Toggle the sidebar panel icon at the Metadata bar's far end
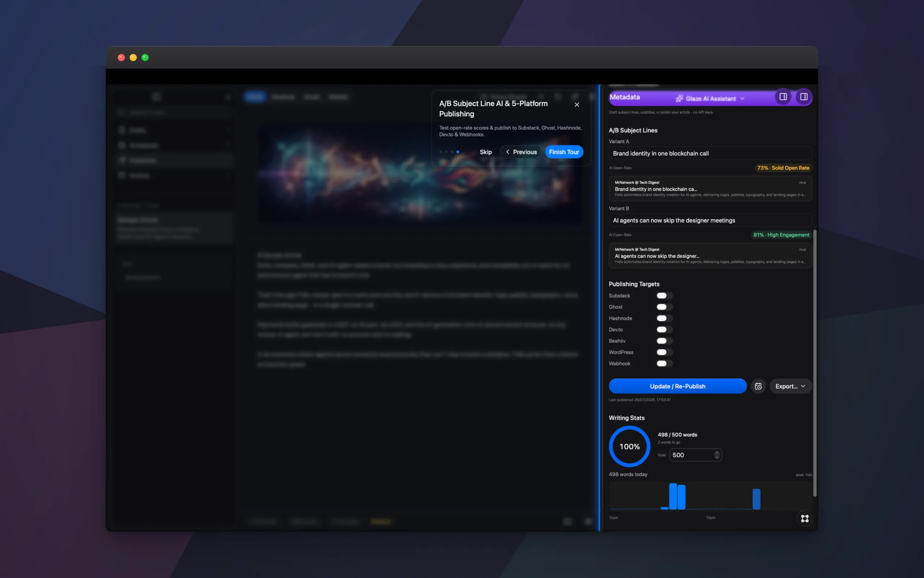The width and height of the screenshot is (924, 578). (803, 97)
